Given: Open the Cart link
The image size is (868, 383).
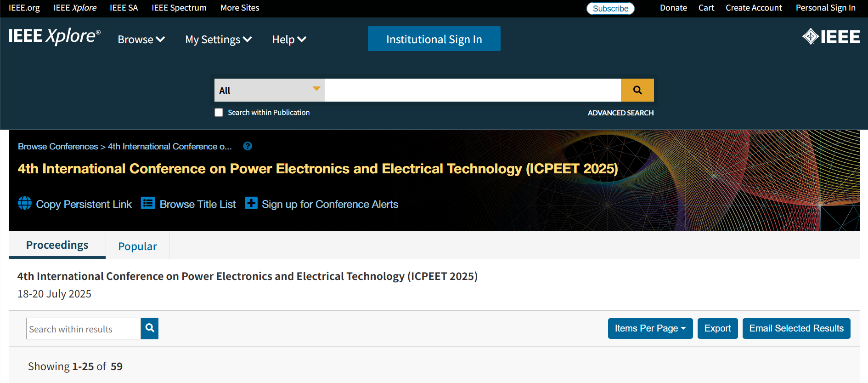Looking at the screenshot, I should click(706, 8).
